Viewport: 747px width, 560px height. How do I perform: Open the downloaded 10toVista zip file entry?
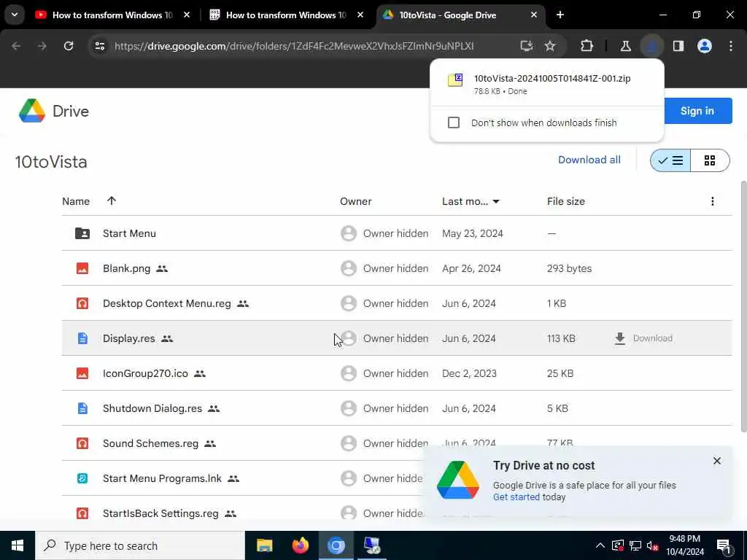[x=547, y=83]
